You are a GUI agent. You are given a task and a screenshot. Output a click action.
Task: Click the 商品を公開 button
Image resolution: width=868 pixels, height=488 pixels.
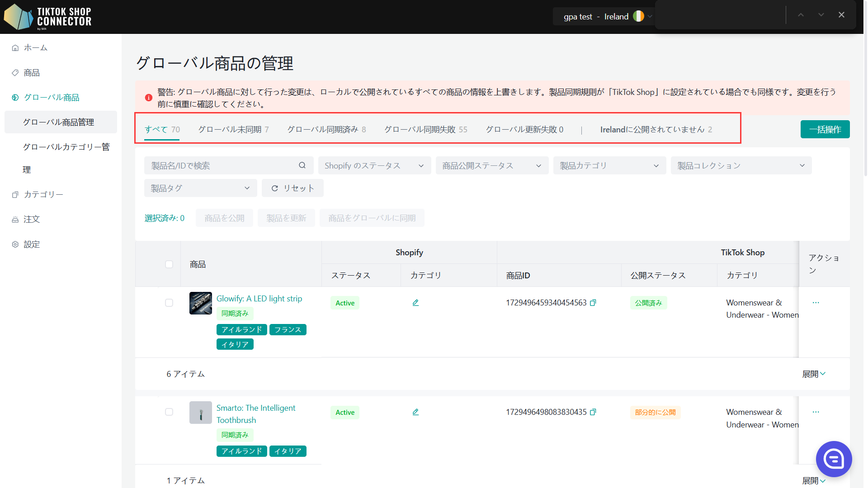[x=224, y=218]
